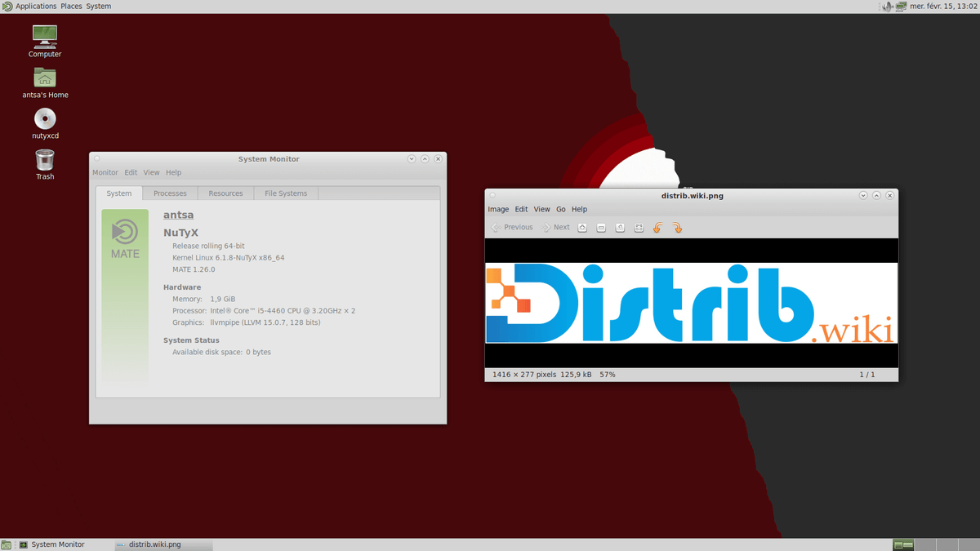This screenshot has height=551, width=980.
Task: Click the show desktop button
Action: [6, 544]
